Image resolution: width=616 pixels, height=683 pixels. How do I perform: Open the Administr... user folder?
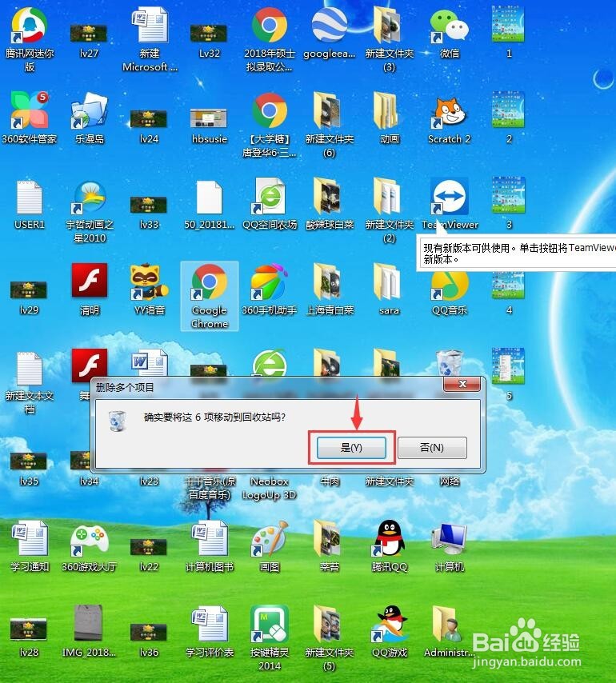pos(448,624)
